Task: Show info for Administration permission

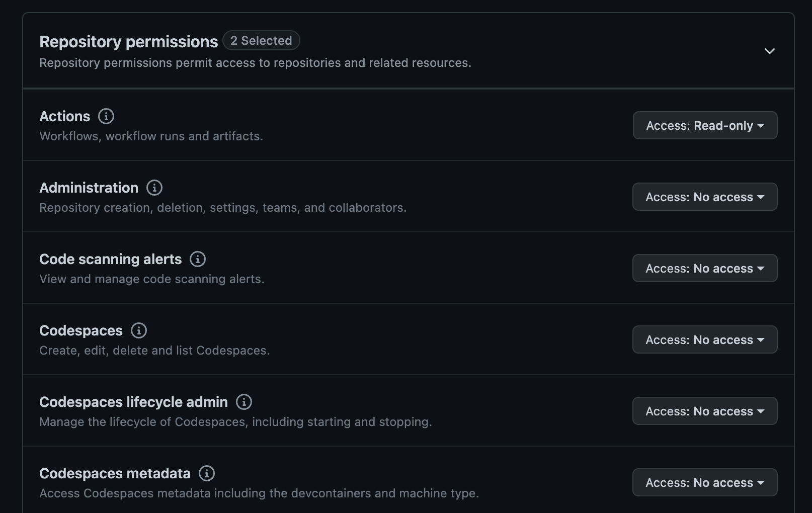Action: 154,188
